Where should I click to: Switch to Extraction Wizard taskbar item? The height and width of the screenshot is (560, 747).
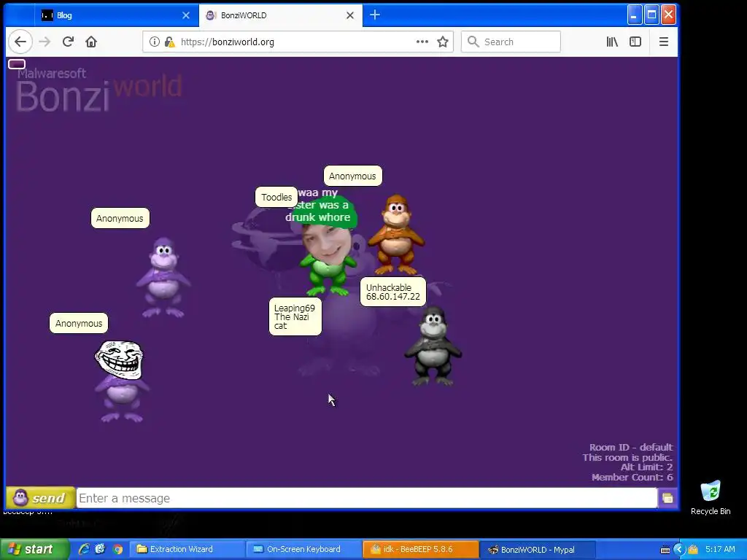[187, 549]
